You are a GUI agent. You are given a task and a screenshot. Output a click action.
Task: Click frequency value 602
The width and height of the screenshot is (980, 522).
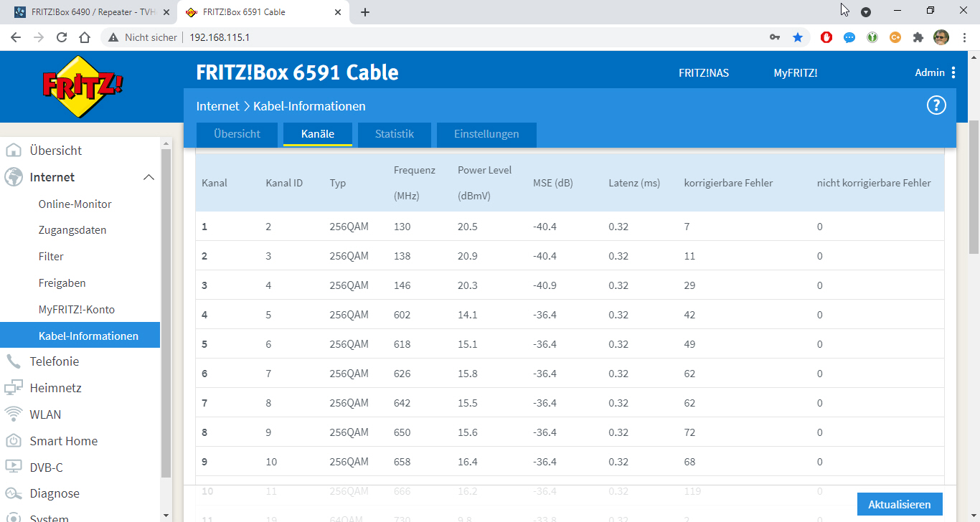(402, 315)
